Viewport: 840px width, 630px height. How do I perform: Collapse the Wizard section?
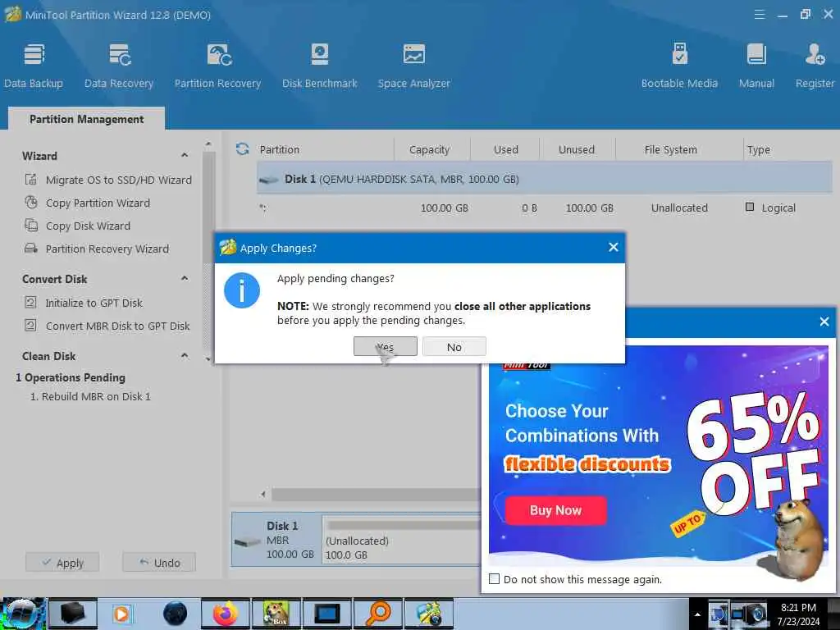tap(185, 155)
